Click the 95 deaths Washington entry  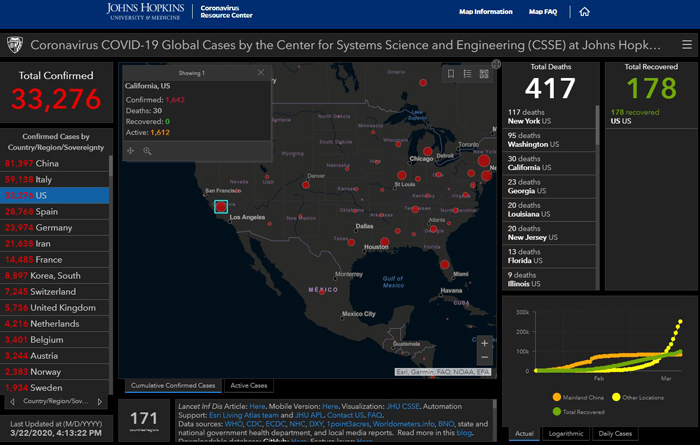tap(549, 140)
